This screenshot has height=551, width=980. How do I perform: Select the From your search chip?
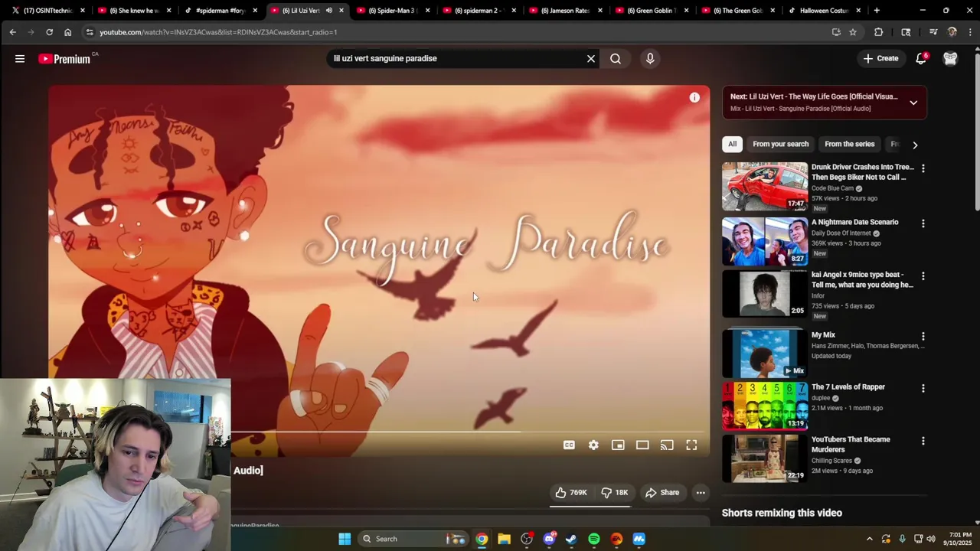click(780, 144)
